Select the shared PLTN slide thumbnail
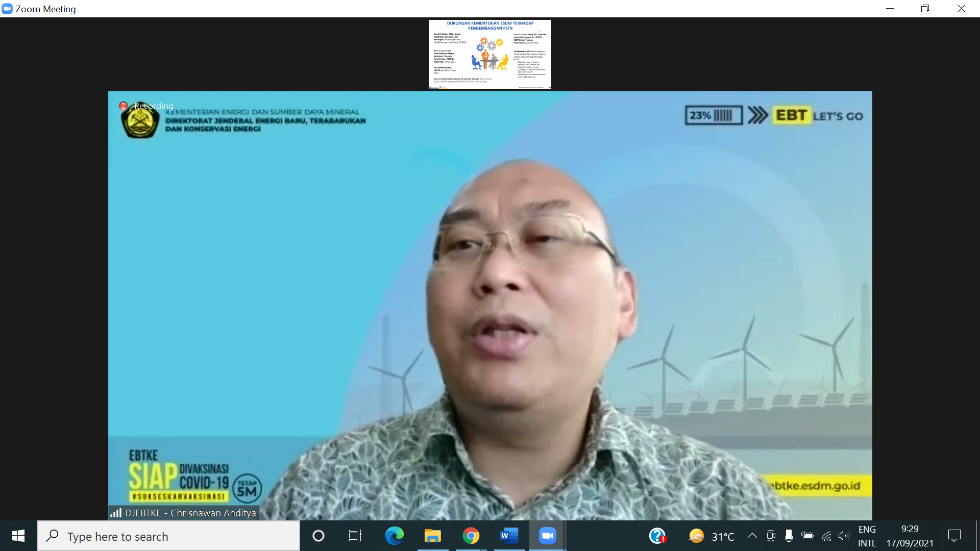 click(x=490, y=55)
